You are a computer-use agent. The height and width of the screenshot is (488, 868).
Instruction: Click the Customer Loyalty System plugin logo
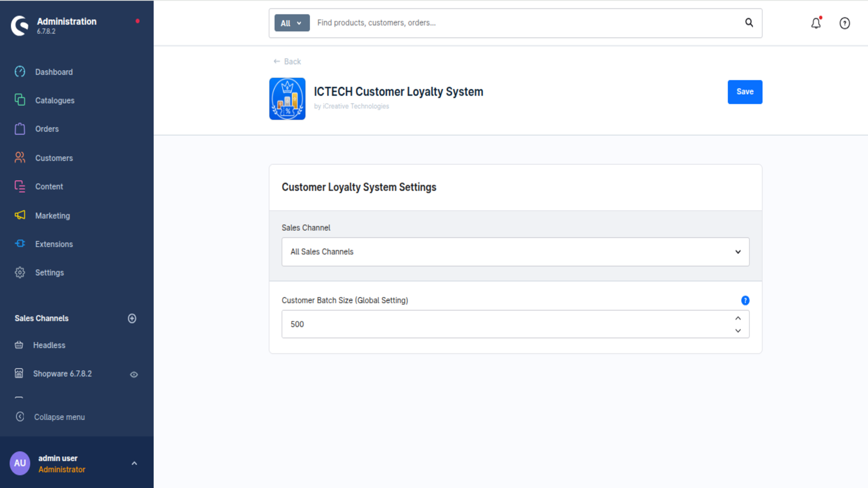pos(287,99)
